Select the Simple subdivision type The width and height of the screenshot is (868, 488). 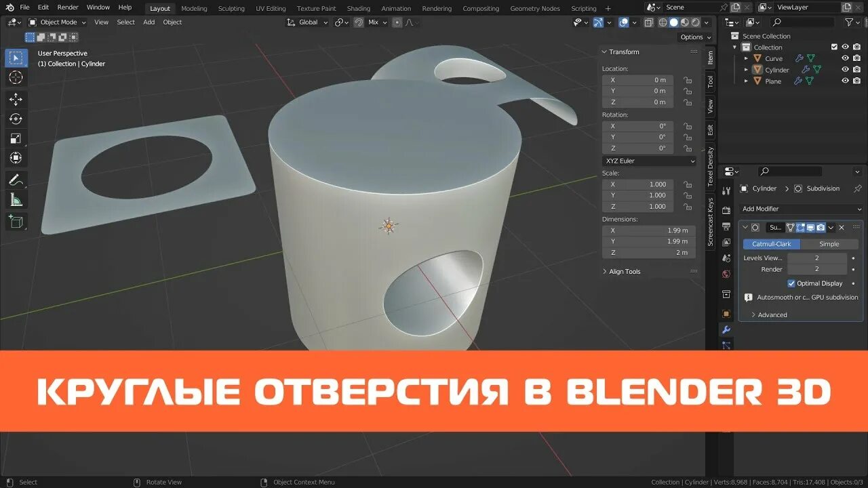point(829,244)
